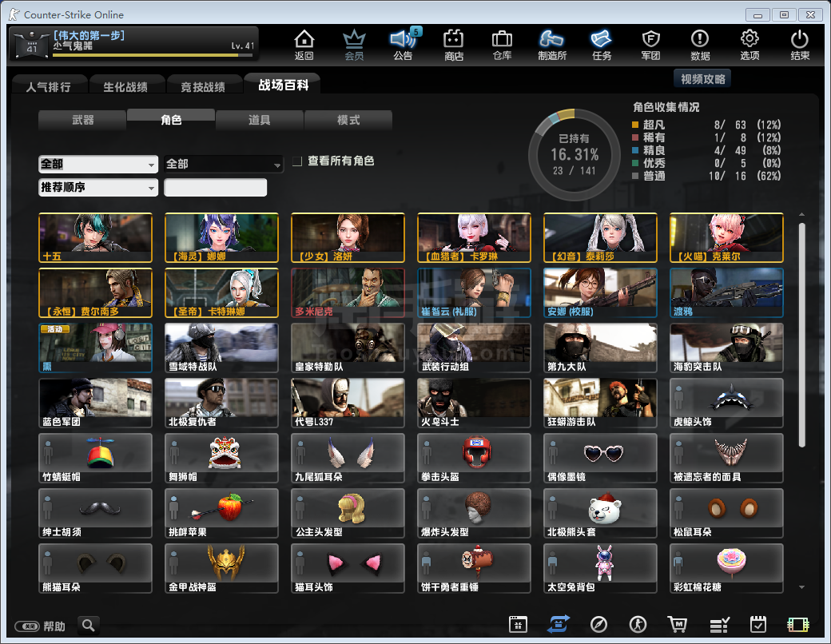The image size is (831, 644).
Task: Select the 【火喵】克莱尔 character card
Action: click(726, 238)
